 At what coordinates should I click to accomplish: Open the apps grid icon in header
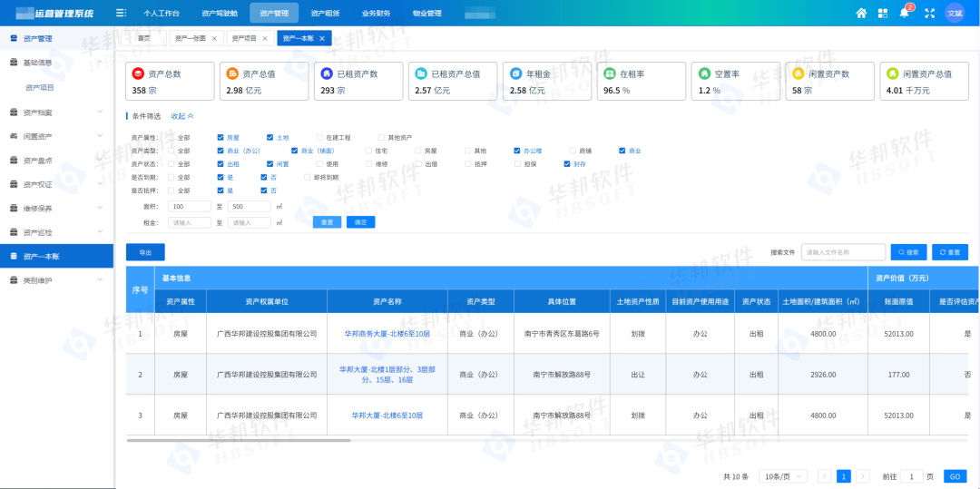[883, 13]
